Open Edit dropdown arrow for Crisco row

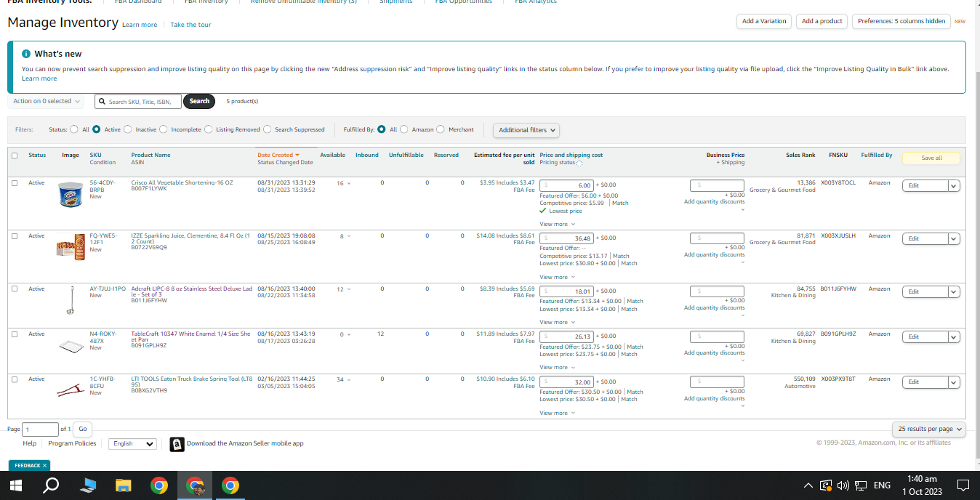pos(954,186)
